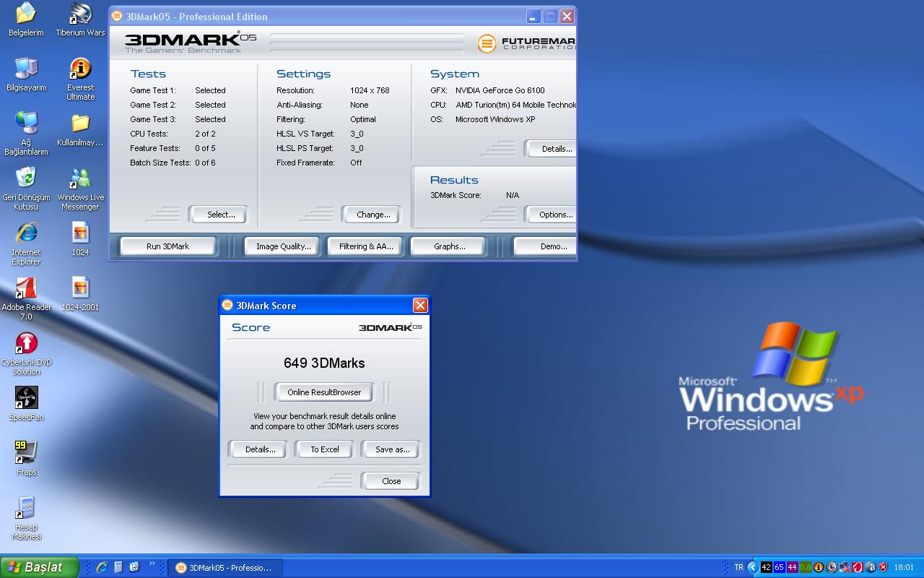The height and width of the screenshot is (578, 924).
Task: Launch Internet Explorer desktop icon
Action: pos(26,243)
